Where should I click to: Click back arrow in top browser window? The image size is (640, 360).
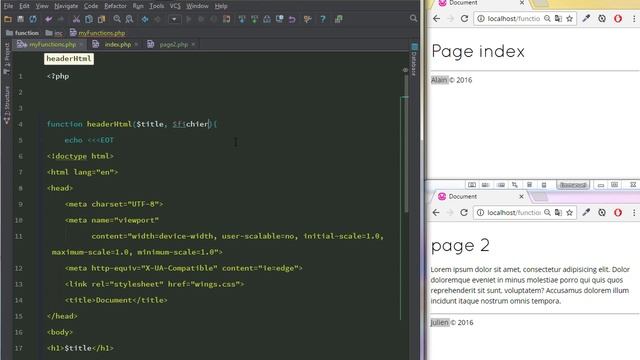436,18
